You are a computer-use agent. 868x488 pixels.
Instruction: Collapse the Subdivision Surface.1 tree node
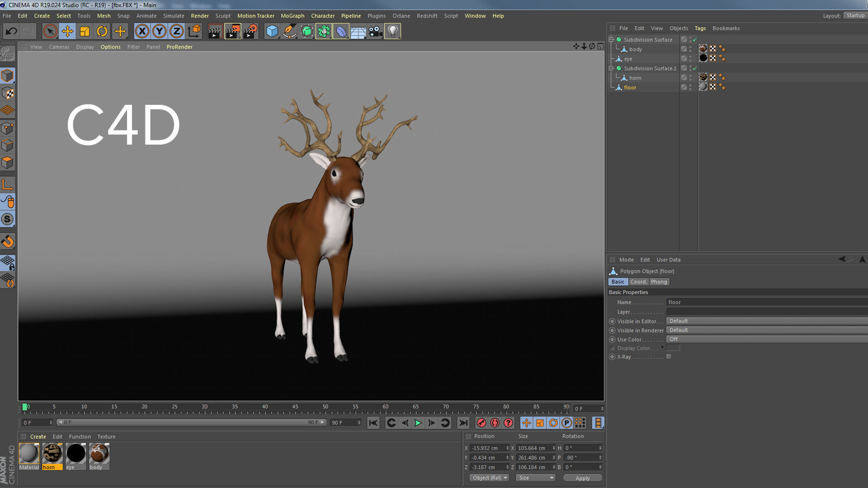(611, 68)
